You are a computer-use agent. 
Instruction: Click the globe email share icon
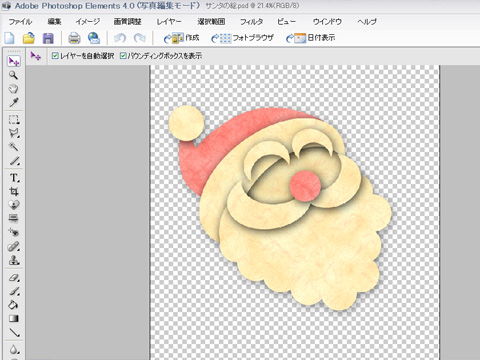tap(94, 38)
